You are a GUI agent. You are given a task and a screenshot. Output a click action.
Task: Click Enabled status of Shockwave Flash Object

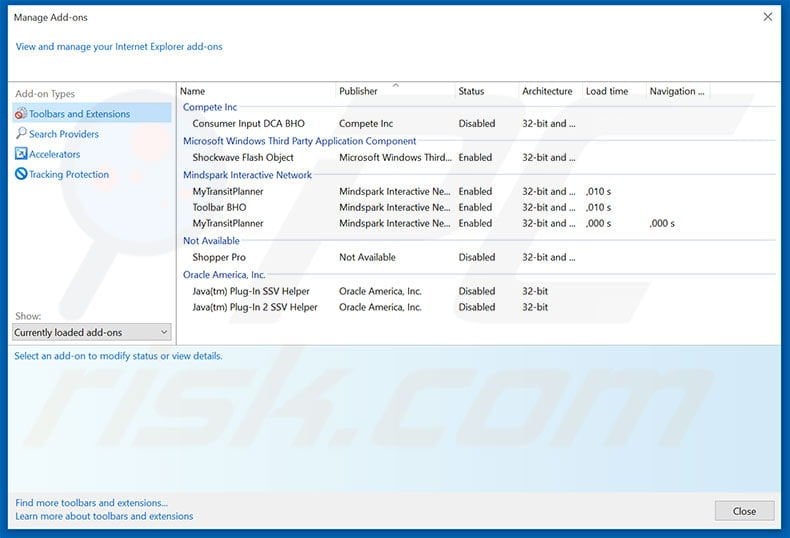pos(475,157)
